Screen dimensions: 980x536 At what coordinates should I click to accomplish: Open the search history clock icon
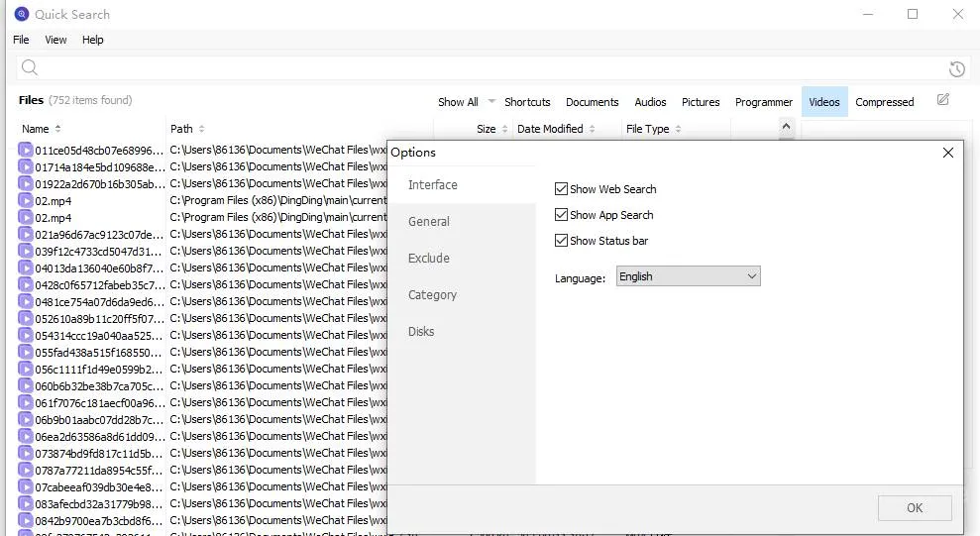(957, 68)
